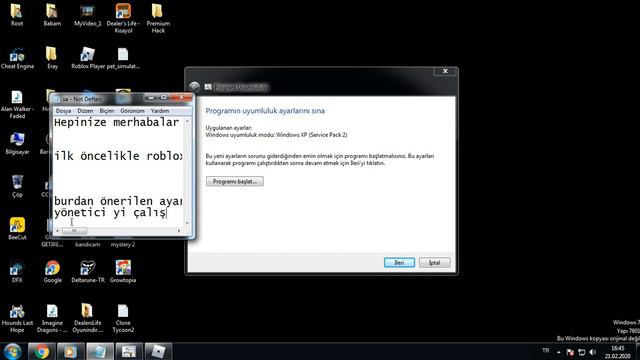Open the Premium Hack folder

158,18
